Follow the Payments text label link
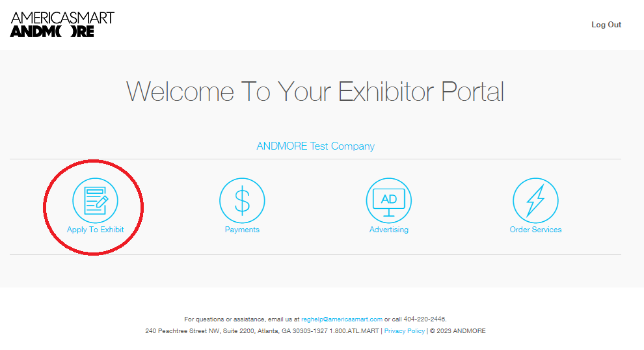Screen dimensions: 644x350 (x=242, y=230)
